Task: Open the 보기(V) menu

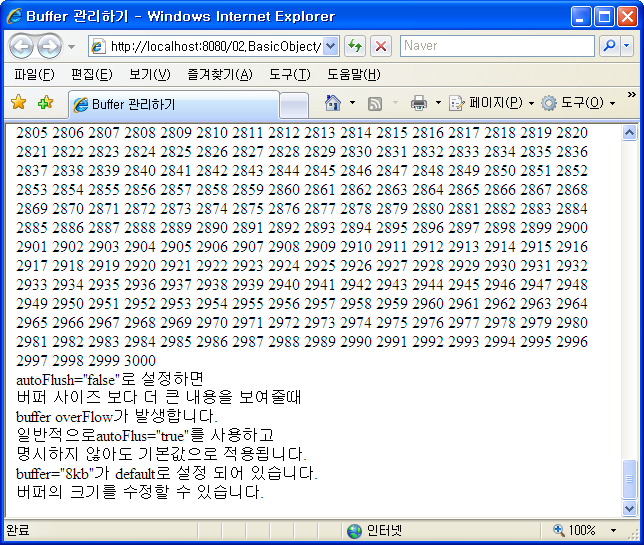Action: tap(150, 74)
